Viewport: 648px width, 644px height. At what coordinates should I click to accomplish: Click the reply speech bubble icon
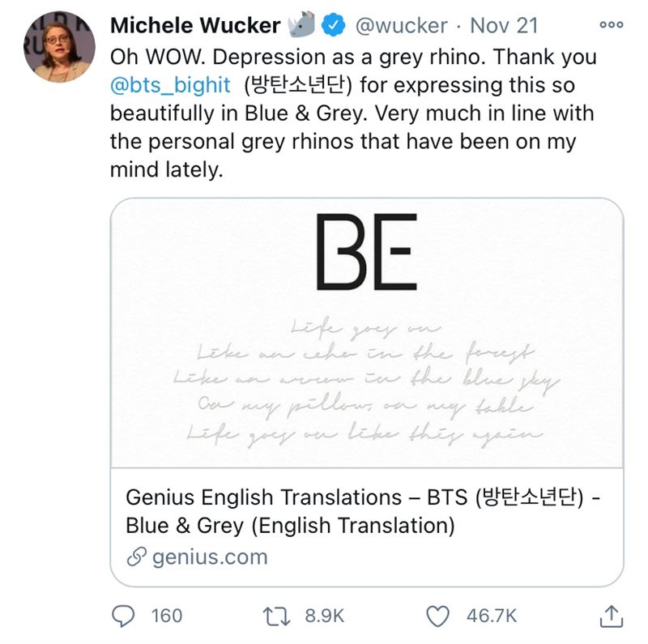[123, 616]
